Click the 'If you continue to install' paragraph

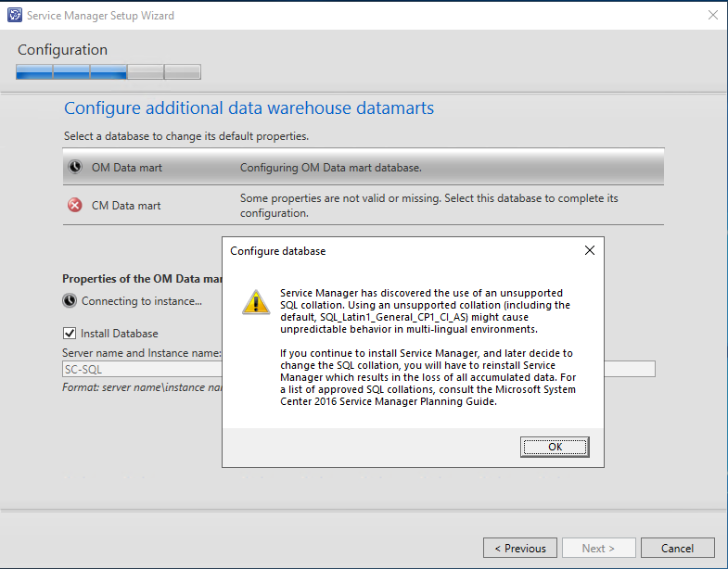428,377
